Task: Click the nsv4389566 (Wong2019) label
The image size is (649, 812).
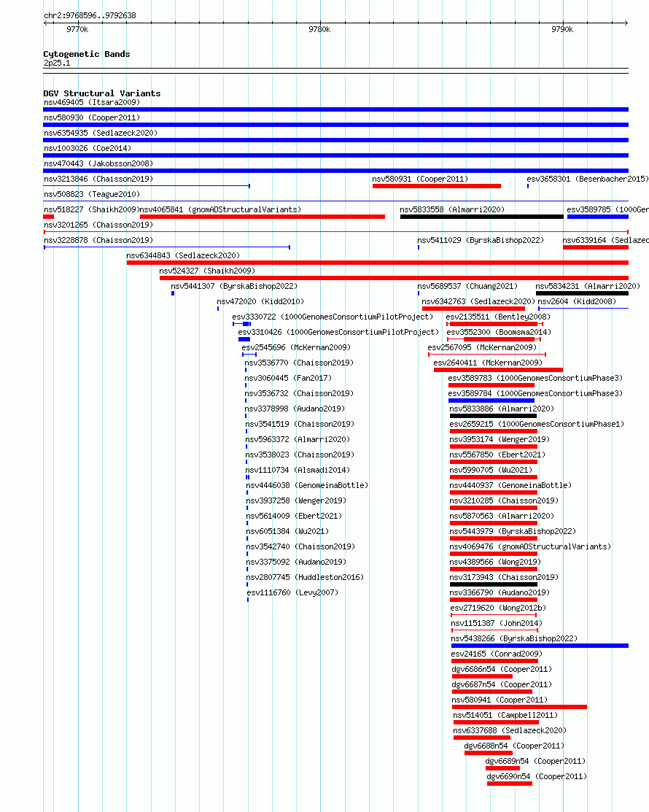Action: tap(495, 562)
